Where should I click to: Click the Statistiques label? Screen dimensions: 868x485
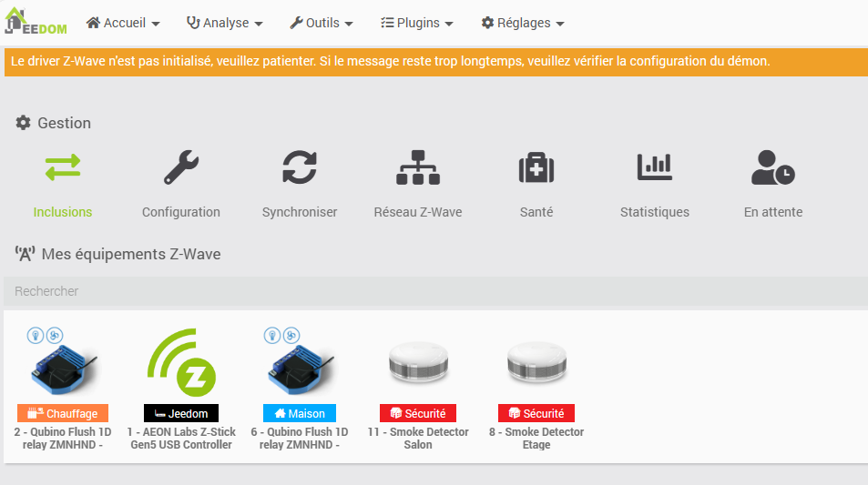[x=655, y=212]
